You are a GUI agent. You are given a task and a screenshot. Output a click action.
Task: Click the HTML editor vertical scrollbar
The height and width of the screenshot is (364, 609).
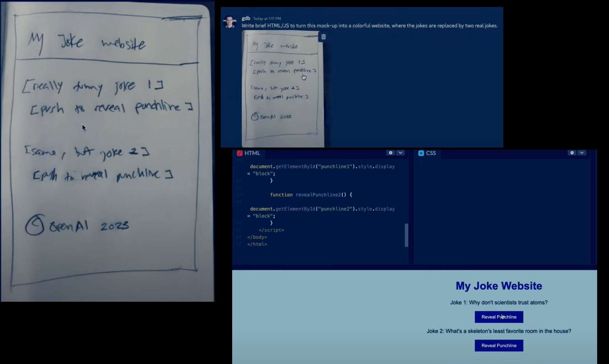(406, 235)
